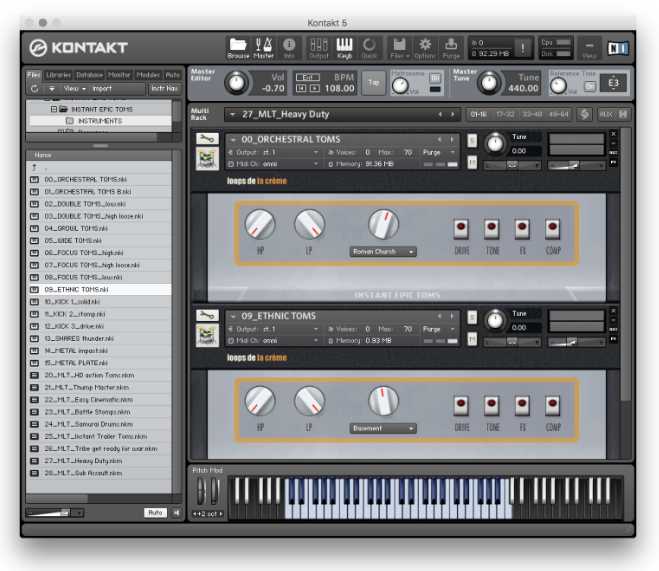This screenshot has width=659, height=571.
Task: Collapse the INSTANT EPIC TOMS folder
Action: (53, 109)
